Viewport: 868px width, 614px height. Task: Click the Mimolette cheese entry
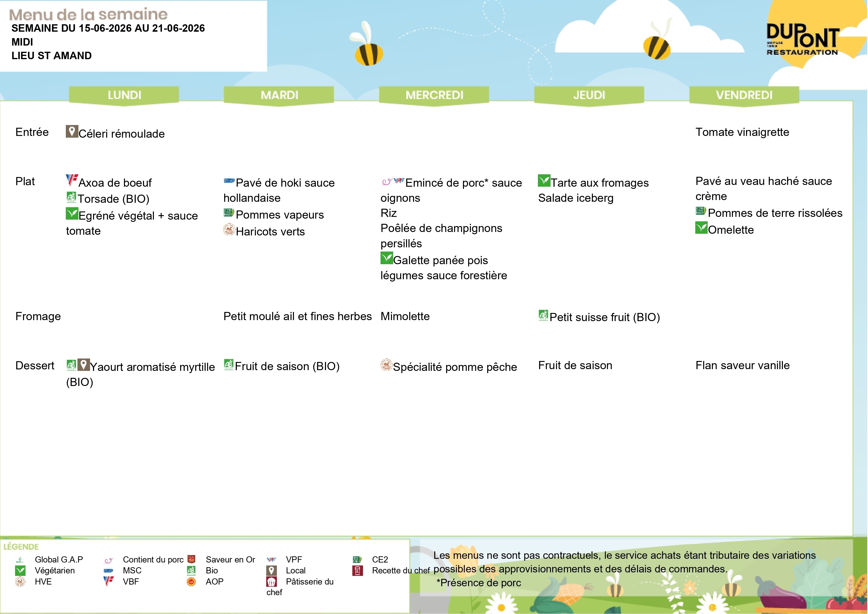click(405, 316)
